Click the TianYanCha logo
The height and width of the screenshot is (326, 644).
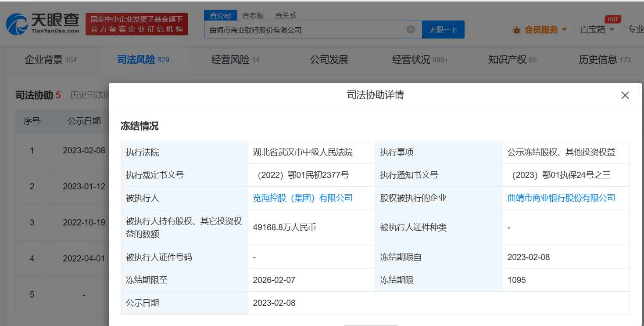43,24
